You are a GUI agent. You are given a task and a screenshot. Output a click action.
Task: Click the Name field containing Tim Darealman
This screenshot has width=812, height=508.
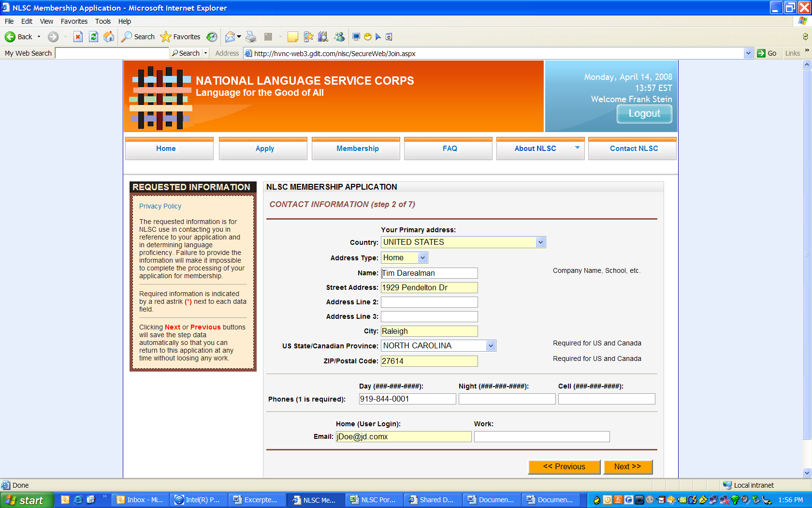(x=429, y=273)
